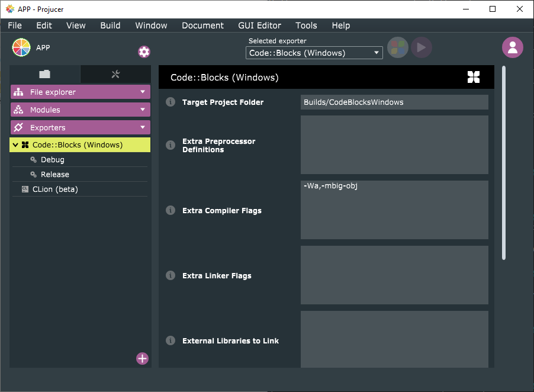The width and height of the screenshot is (534, 392).
Task: Click the Extra Preprocessor Definitions text area
Action: point(394,144)
